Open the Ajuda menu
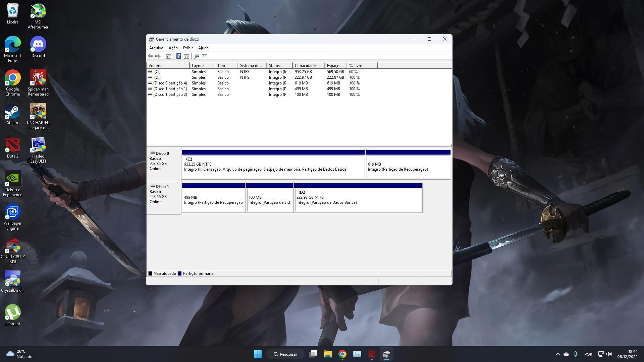Screen dimensions: 644x362 pyautogui.click(x=203, y=48)
